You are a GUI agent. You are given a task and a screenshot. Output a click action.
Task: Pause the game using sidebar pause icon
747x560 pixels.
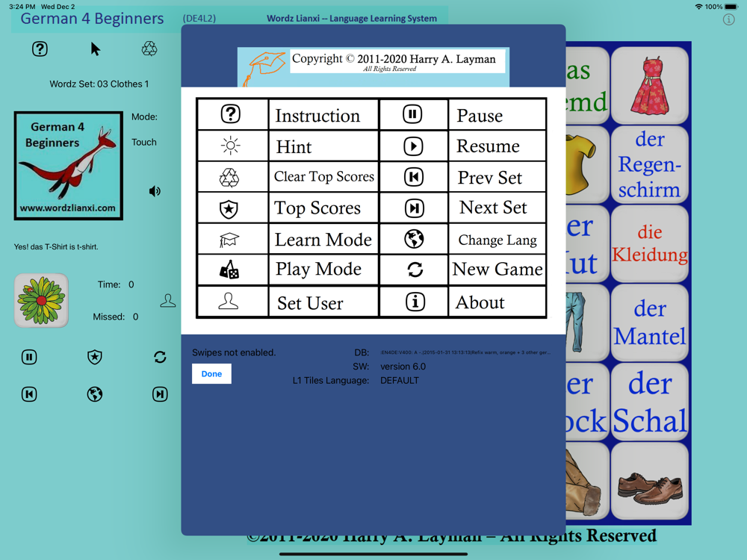click(29, 357)
